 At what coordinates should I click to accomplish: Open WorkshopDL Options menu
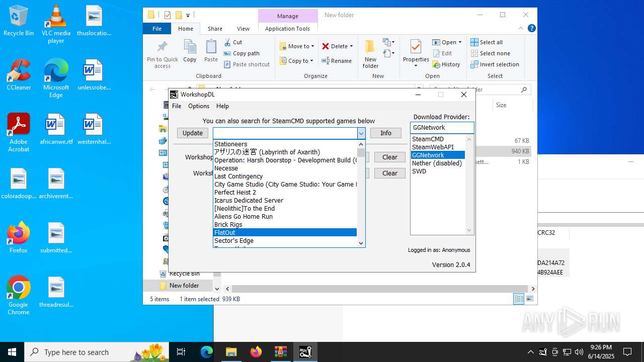coord(199,106)
